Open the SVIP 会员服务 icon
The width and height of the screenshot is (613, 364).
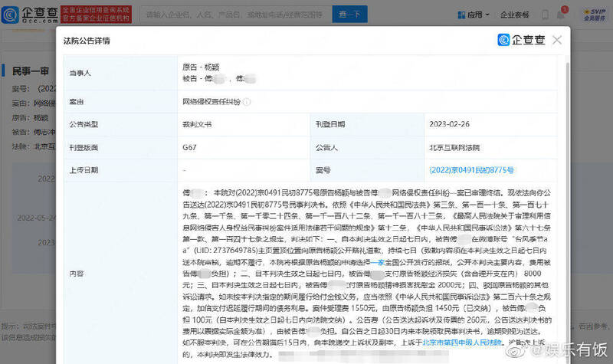[x=593, y=14]
